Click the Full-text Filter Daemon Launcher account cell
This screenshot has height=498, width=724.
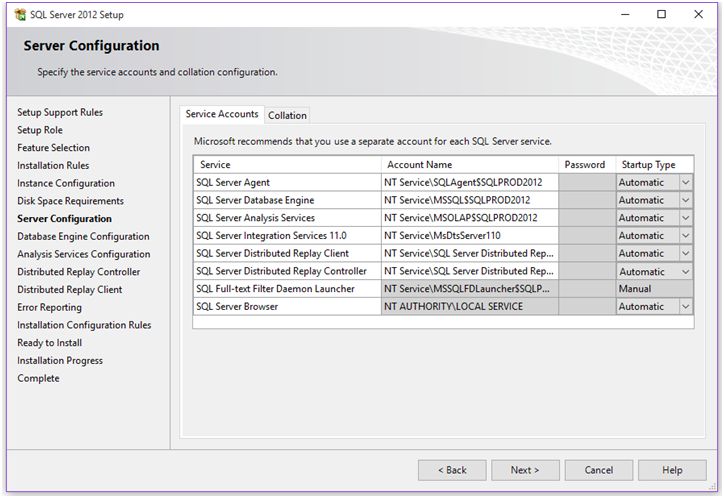coord(470,289)
